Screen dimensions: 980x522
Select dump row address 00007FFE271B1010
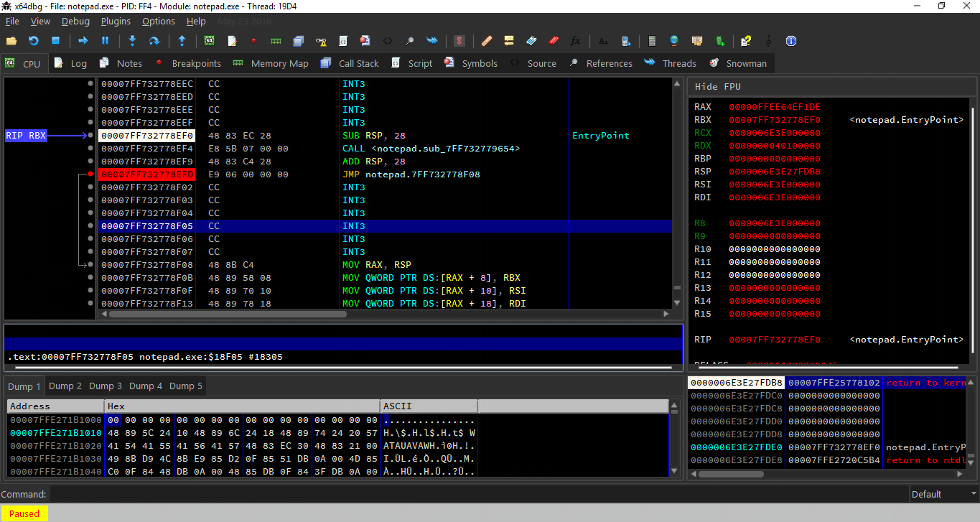click(55, 433)
